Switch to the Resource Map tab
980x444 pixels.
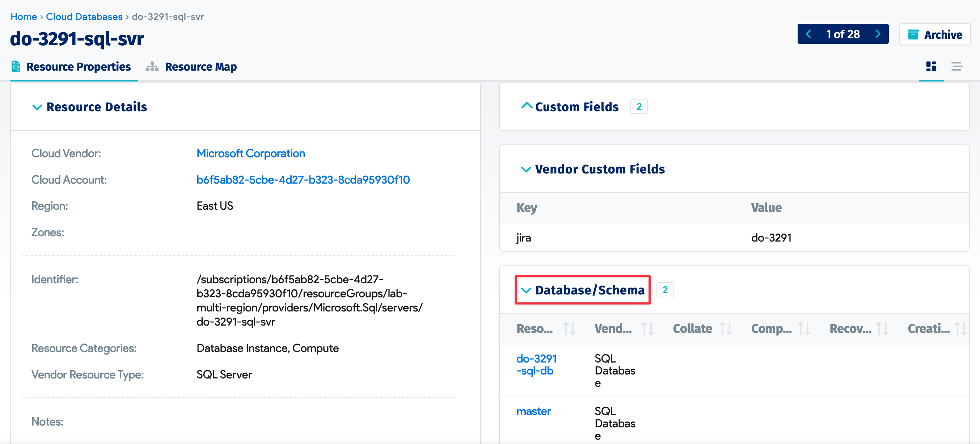[200, 66]
